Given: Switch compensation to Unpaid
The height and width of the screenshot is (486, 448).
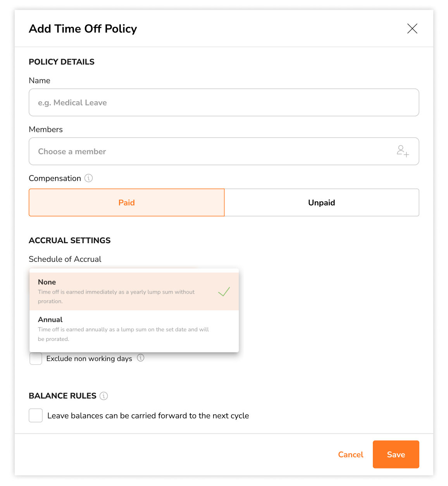Looking at the screenshot, I should point(321,202).
